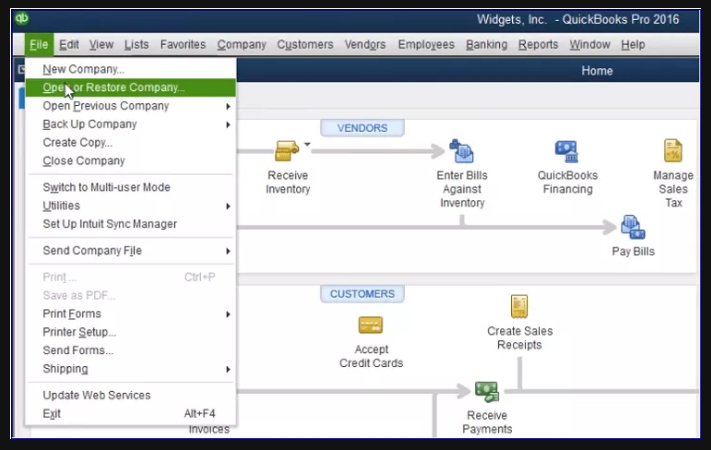
Task: Expand the Back Up Company submenu
Action: (x=131, y=124)
